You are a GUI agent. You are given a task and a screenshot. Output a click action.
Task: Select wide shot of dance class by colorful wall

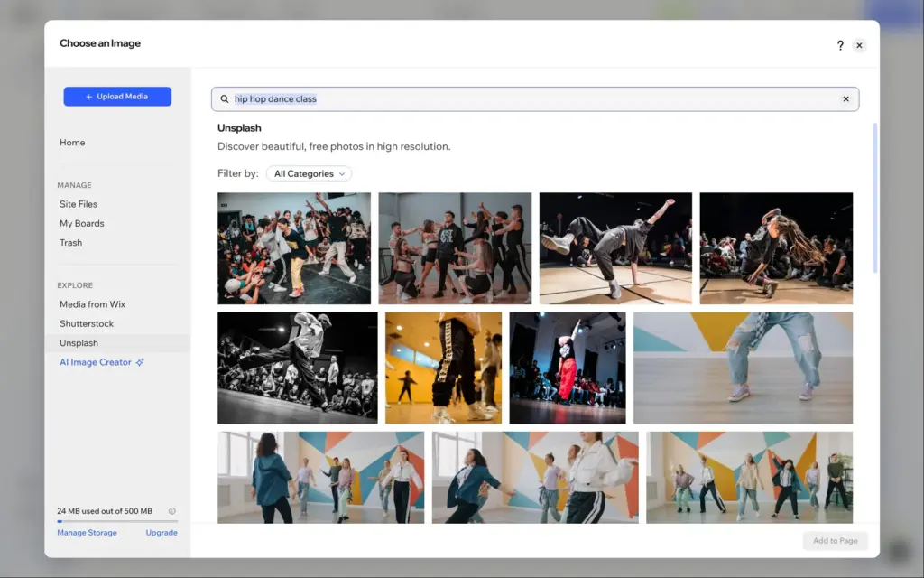click(x=750, y=478)
